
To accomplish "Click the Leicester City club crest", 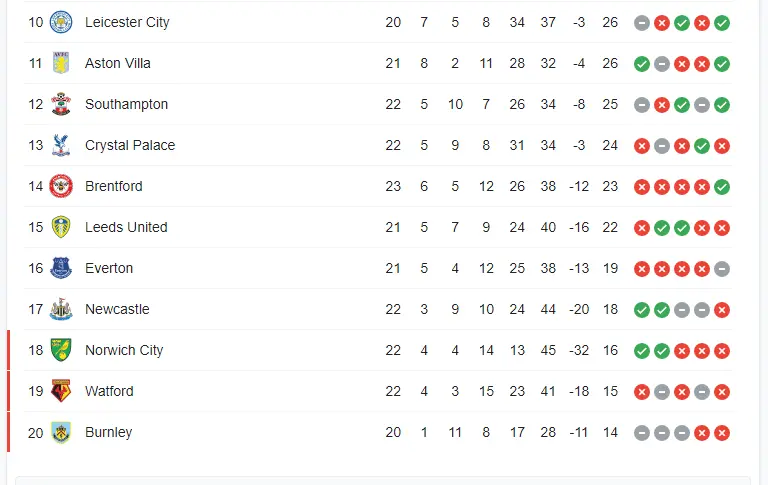I will 61,22.
